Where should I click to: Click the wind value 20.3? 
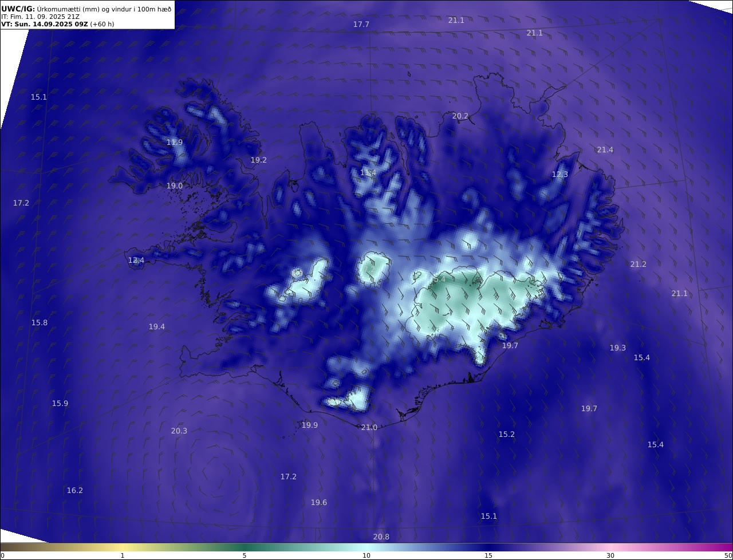tap(179, 431)
